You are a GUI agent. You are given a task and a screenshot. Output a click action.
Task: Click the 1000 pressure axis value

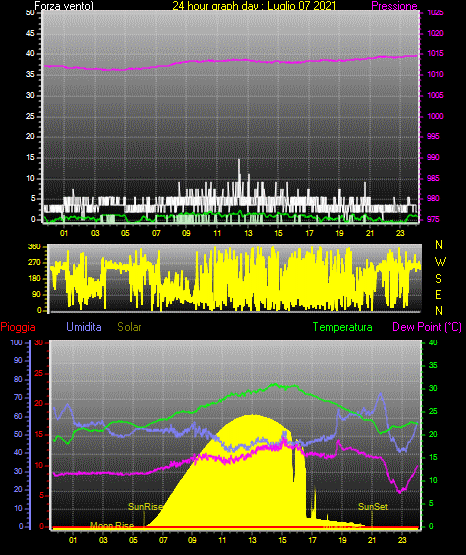435,116
